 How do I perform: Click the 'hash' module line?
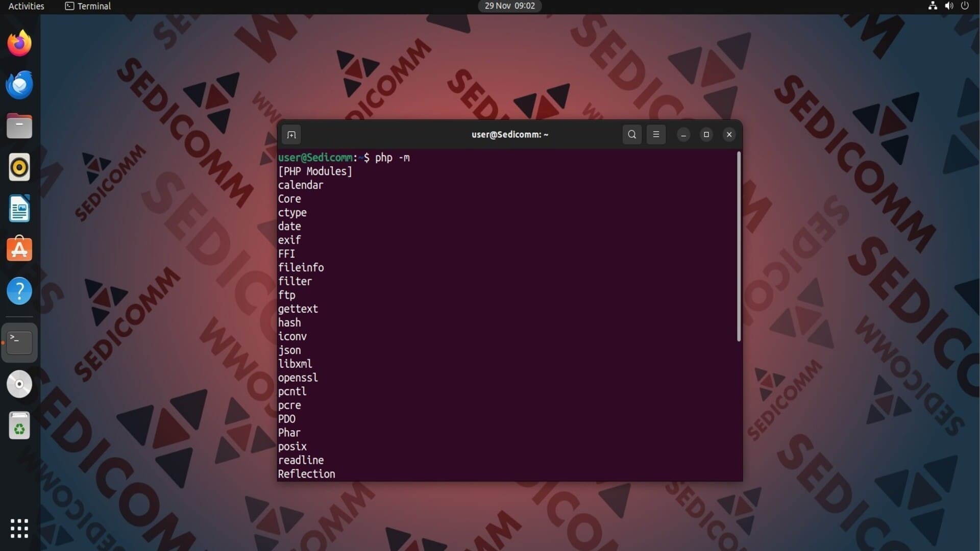coord(289,323)
